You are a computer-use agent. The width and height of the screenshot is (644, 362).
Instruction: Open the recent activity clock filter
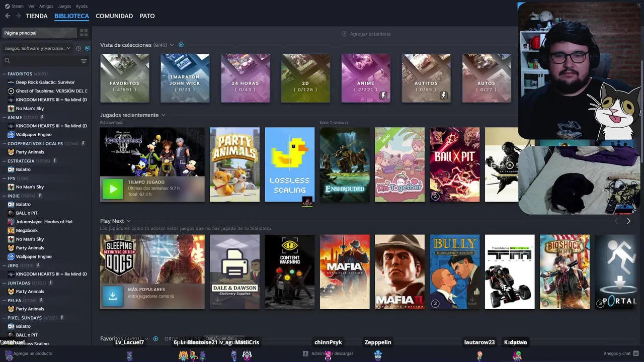pos(78,48)
